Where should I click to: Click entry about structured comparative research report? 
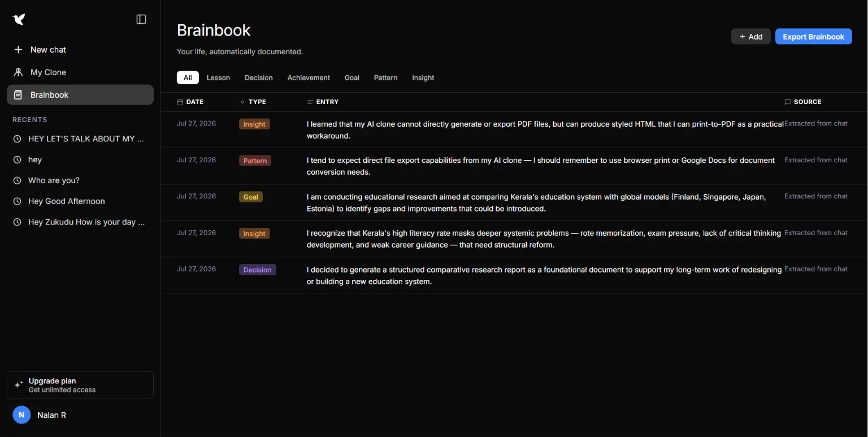(x=544, y=275)
